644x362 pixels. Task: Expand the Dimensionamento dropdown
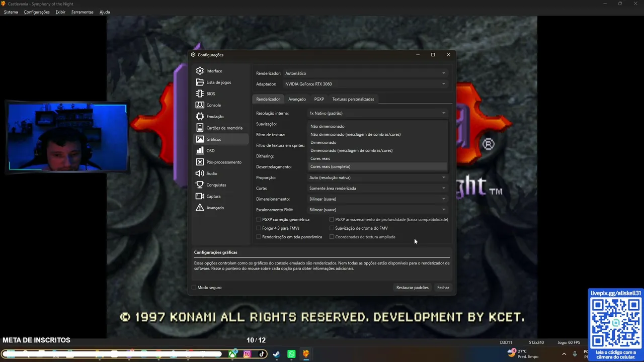coord(377,199)
